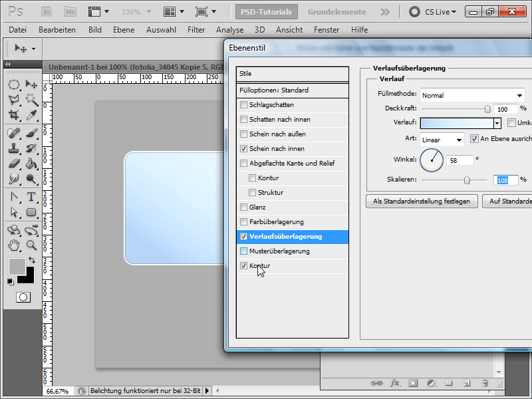Enable the Glanz checkbox
532x399 pixels.
tap(243, 207)
